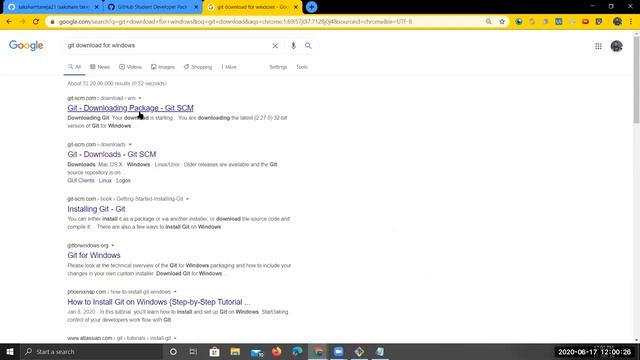This screenshot has height=360, width=640.
Task: Click the zoom magnifier icon in address bar
Action: point(489,22)
